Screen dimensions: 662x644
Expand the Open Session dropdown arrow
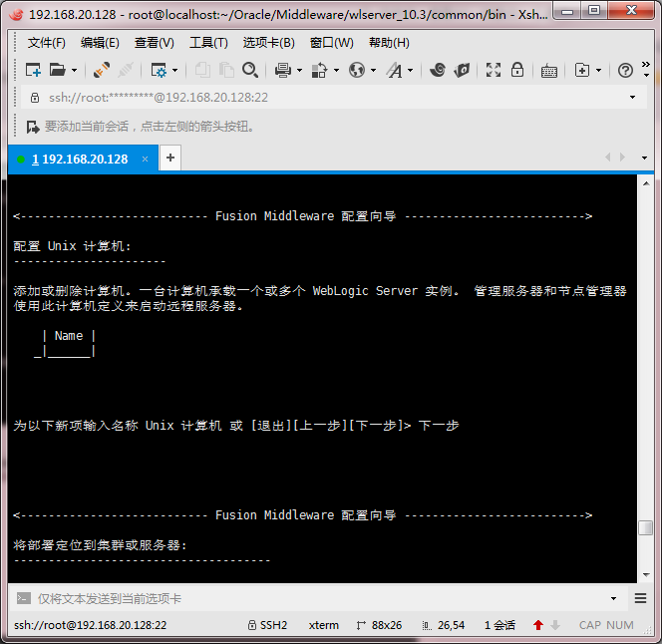[x=75, y=70]
